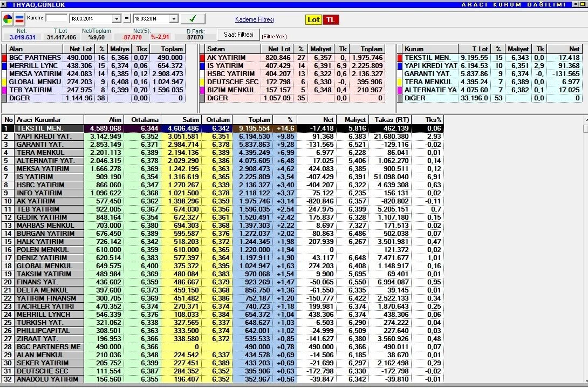Select the MEKSA YATIRIM row in the main table
588x388 pixels.
pos(222,169)
